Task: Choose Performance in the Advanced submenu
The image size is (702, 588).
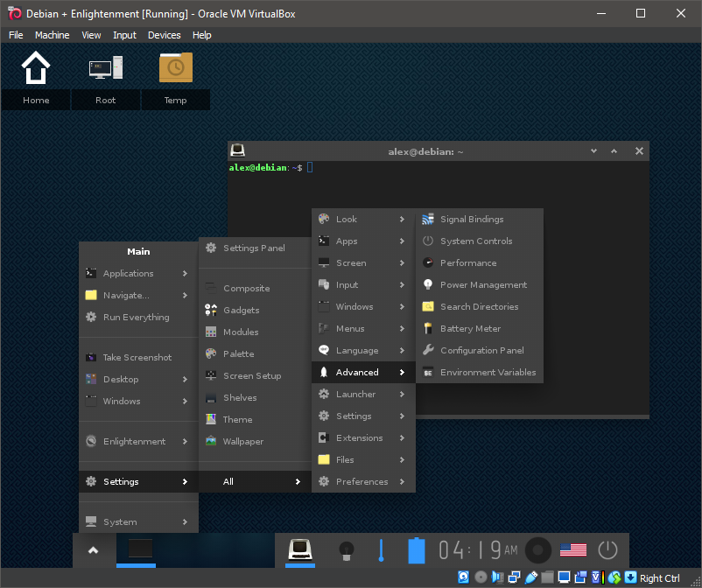Action: click(468, 263)
